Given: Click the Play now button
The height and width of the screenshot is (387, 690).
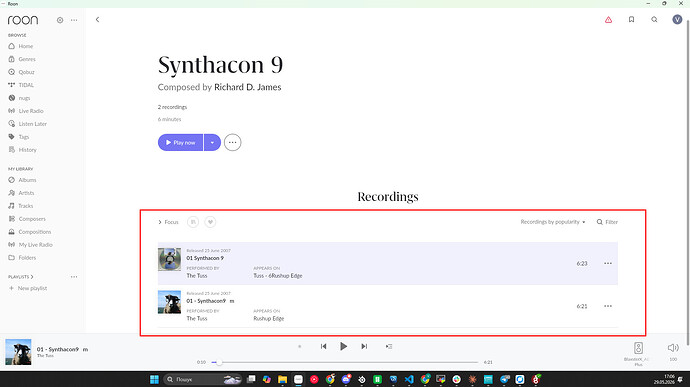Looking at the screenshot, I should (180, 143).
